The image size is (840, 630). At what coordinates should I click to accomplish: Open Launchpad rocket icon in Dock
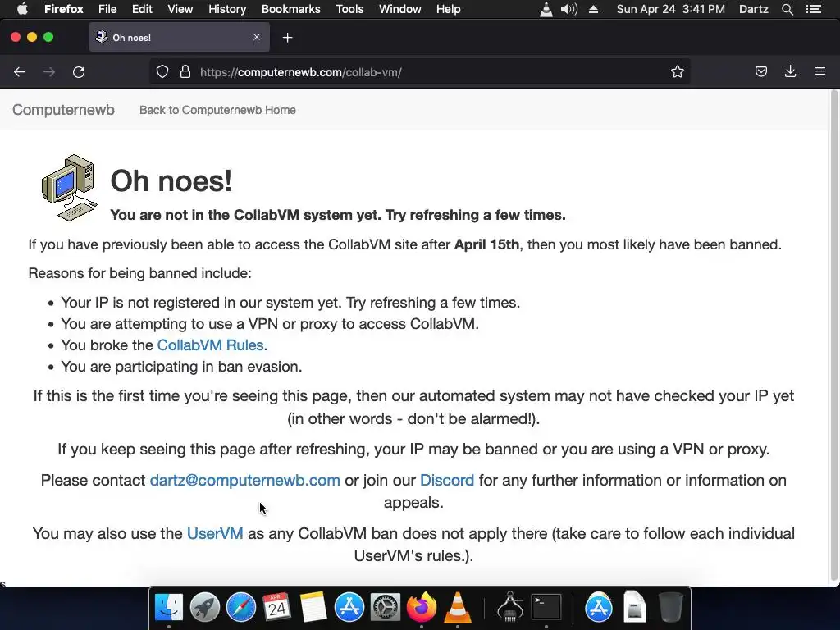[x=204, y=608]
